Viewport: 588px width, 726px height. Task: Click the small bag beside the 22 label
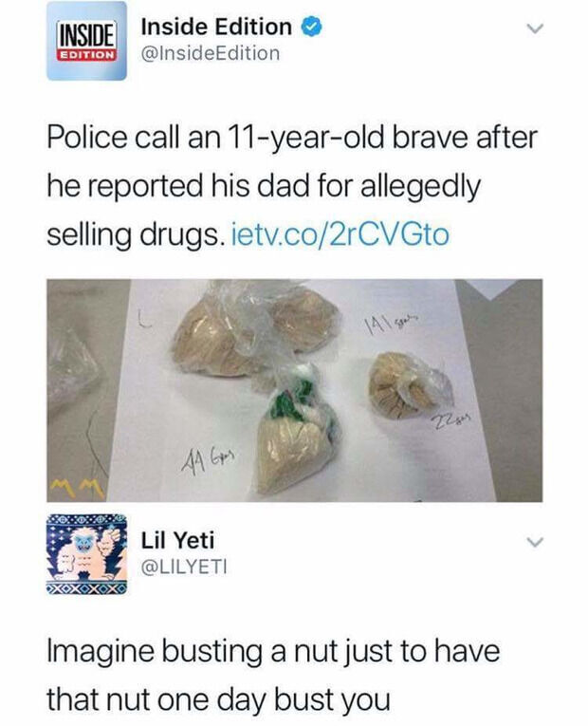click(409, 384)
